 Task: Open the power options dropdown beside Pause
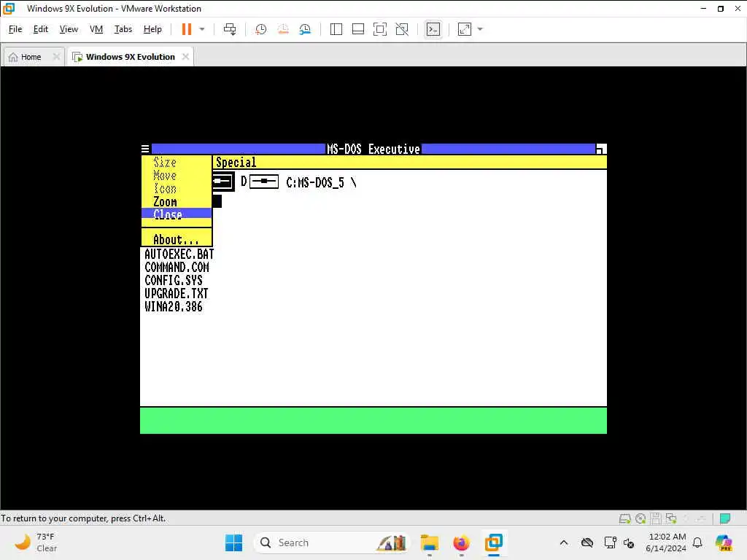coord(202,29)
